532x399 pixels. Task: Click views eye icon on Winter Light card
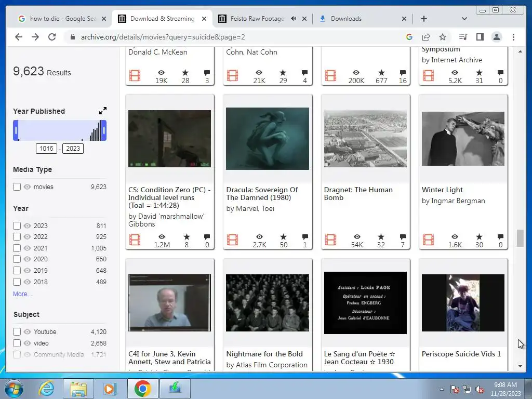[x=455, y=236]
